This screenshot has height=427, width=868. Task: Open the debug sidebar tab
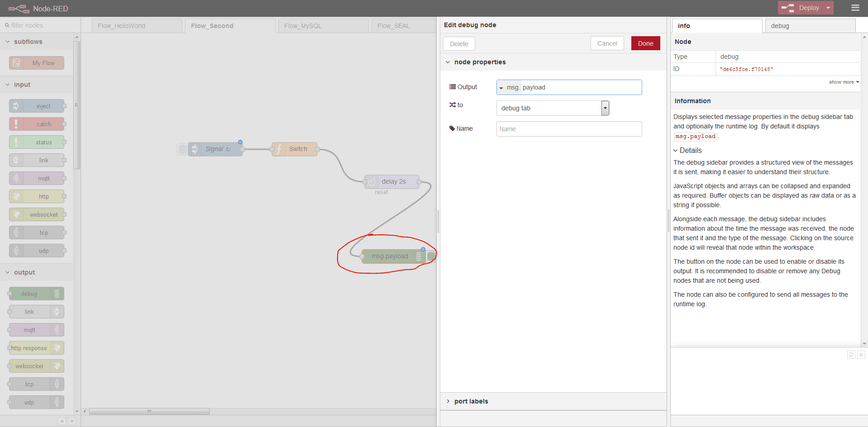point(809,26)
